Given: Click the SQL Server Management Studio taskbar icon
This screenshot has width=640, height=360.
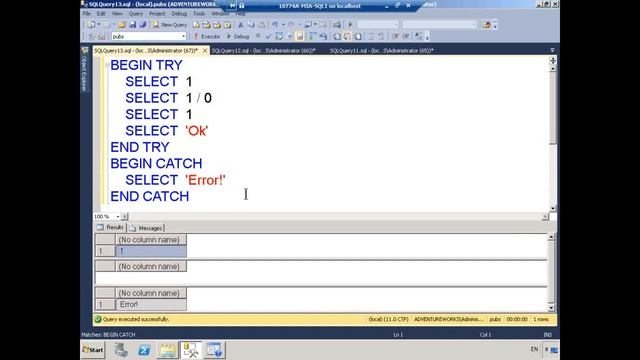Looking at the screenshot, I should click(191, 350).
